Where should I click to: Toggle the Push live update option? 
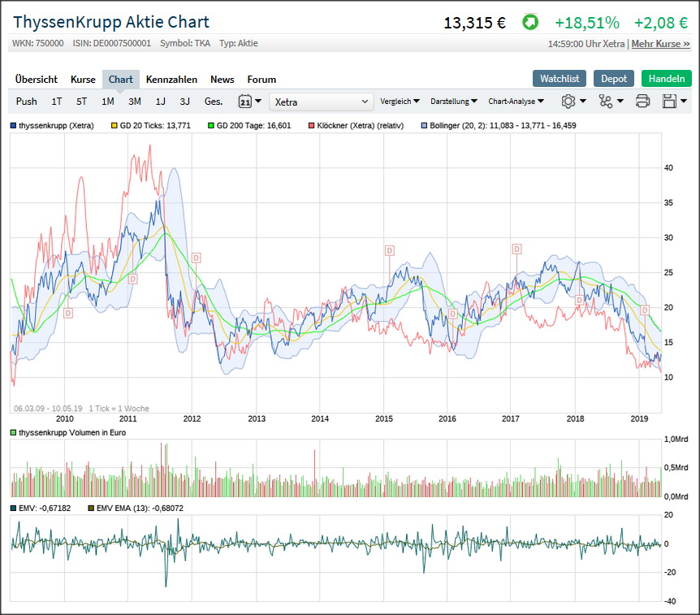click(x=27, y=102)
